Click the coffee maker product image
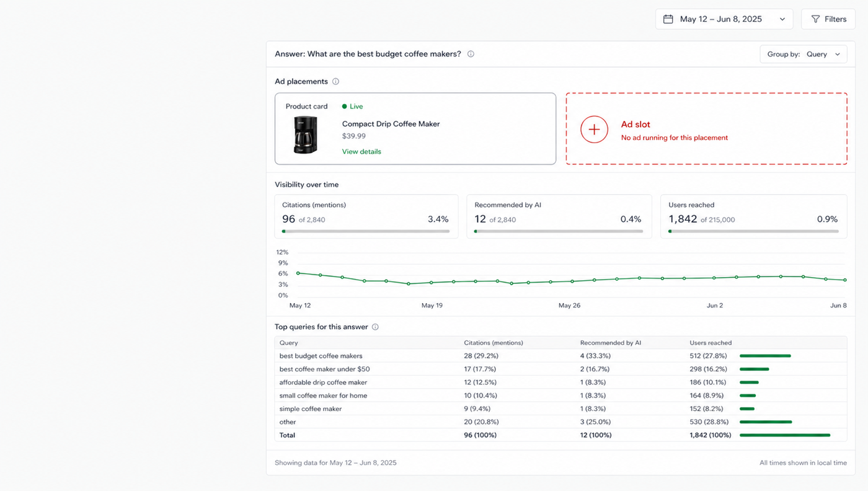The height and width of the screenshot is (491, 868). click(306, 135)
